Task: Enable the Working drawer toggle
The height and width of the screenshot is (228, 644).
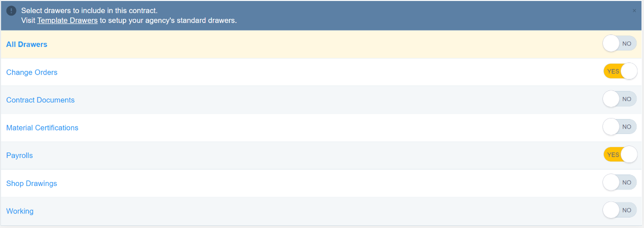Action: [619, 210]
